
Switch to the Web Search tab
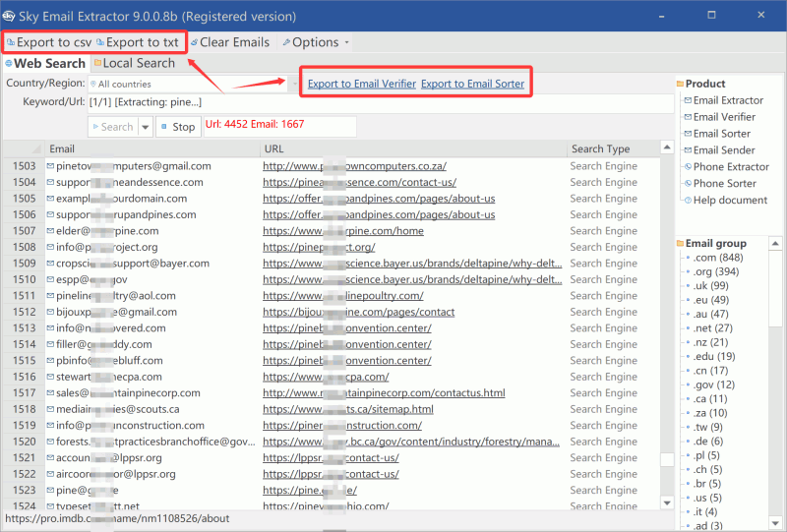(x=45, y=64)
